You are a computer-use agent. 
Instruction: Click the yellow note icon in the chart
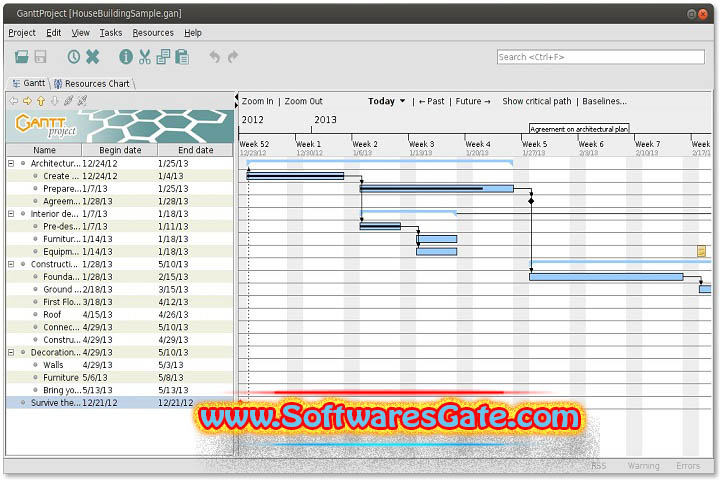701,251
